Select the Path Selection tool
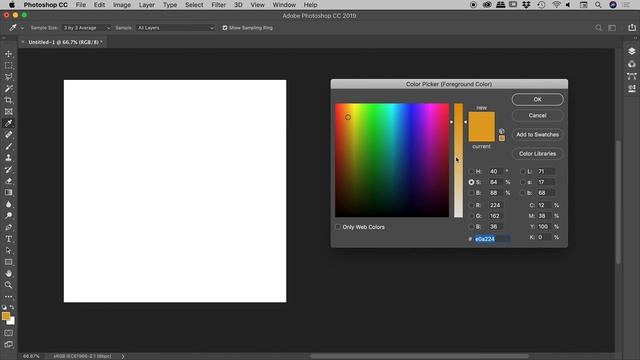Viewport: 640px width, 360px height. (x=9, y=250)
